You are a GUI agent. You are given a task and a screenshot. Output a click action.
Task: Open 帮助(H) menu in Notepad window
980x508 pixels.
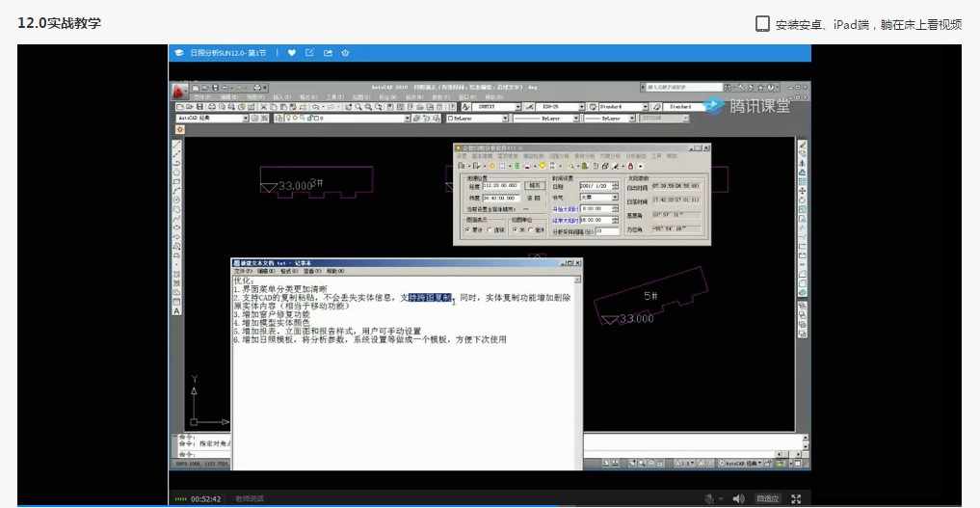pyautogui.click(x=335, y=271)
